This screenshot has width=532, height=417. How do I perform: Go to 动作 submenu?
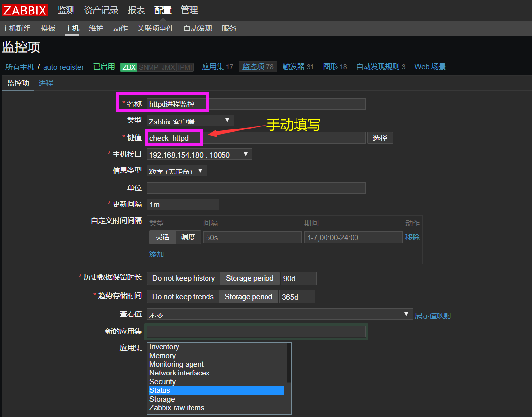coord(120,29)
